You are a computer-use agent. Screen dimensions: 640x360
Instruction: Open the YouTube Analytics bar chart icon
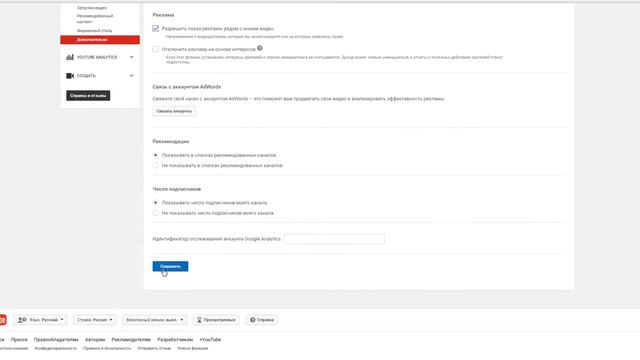pos(70,57)
